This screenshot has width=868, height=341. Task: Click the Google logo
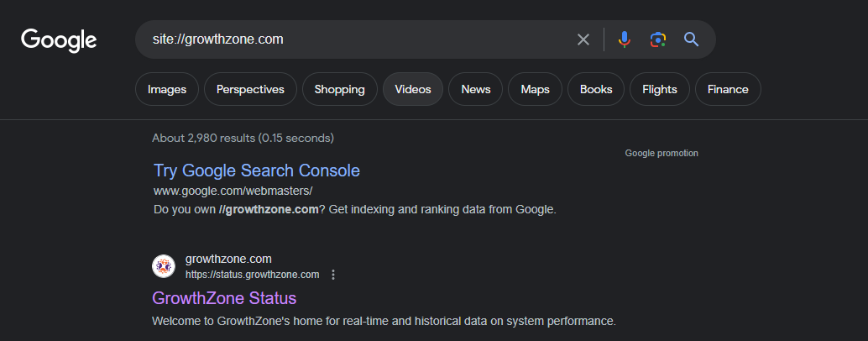click(x=59, y=39)
